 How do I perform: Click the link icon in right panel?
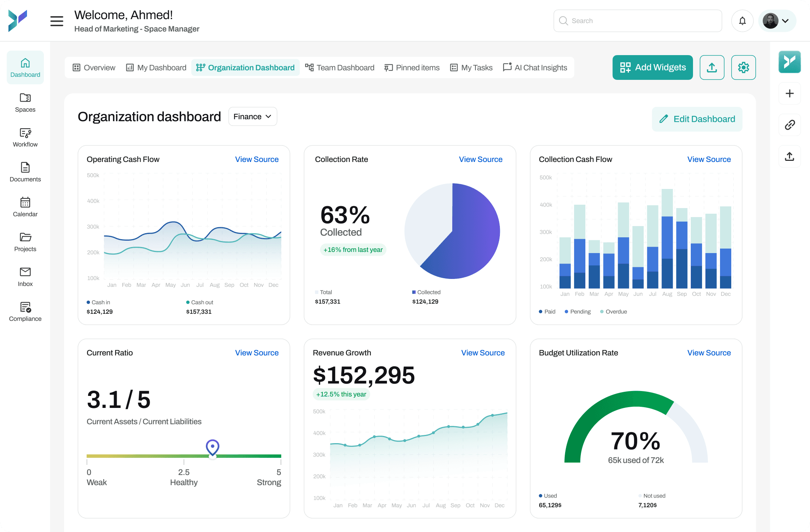tap(789, 125)
